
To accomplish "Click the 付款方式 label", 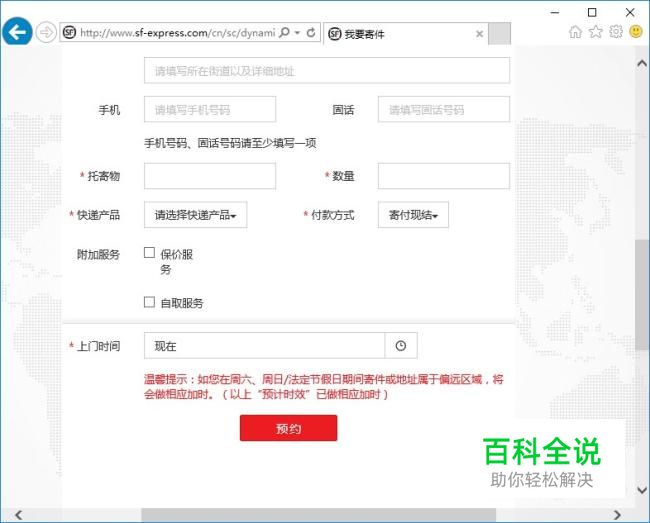I will click(332, 215).
